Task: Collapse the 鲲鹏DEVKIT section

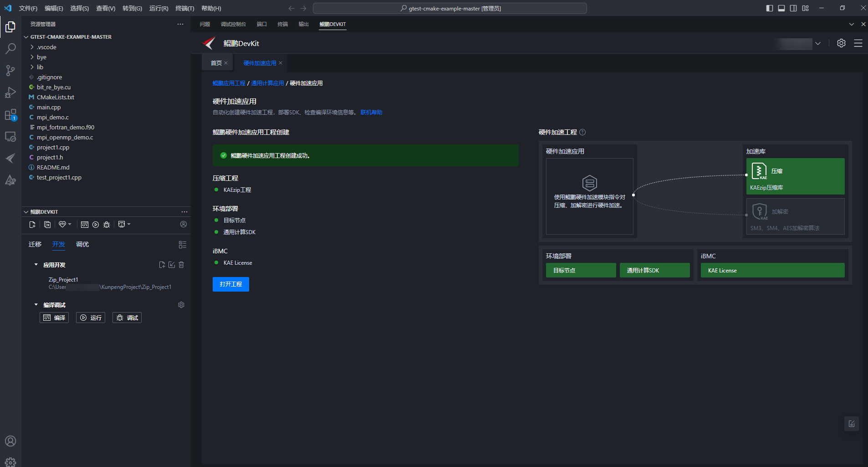Action: coord(26,212)
